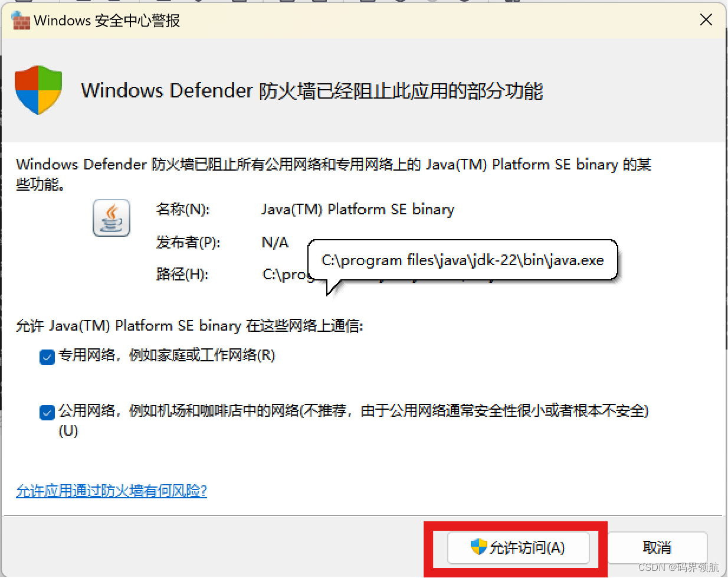Select the window title 'Windows 安全中心警报'
Image resolution: width=728 pixels, height=578 pixels.
tap(107, 21)
